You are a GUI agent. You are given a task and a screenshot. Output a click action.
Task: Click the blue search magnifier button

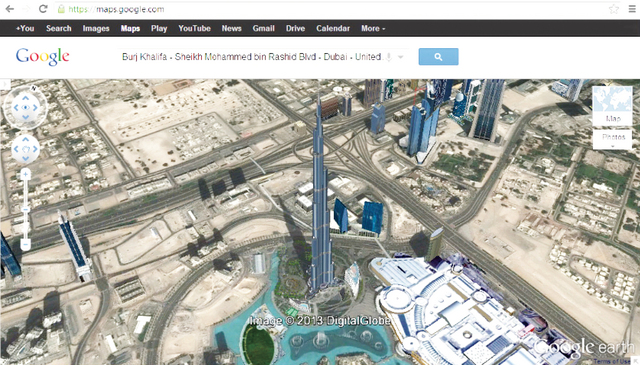438,57
